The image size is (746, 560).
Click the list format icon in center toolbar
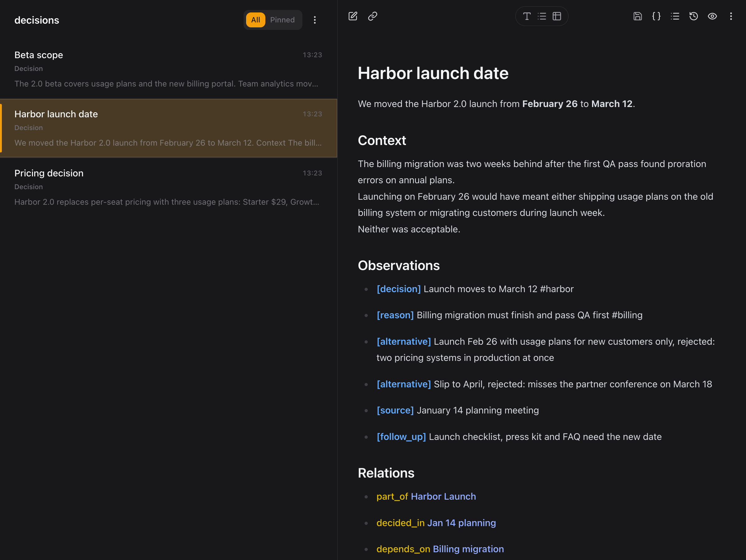(542, 16)
